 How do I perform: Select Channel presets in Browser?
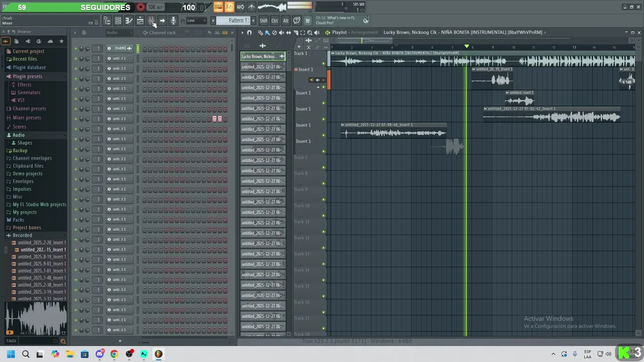[x=29, y=109]
